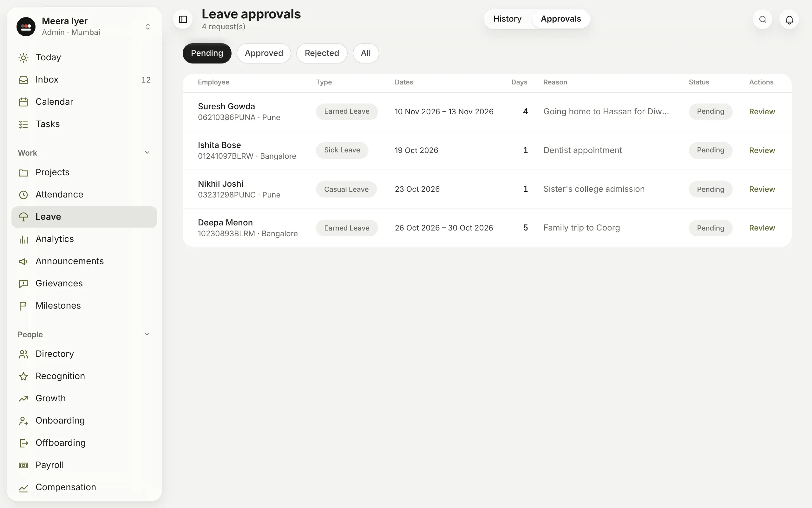
Task: Open the Projects folder icon
Action: point(23,173)
